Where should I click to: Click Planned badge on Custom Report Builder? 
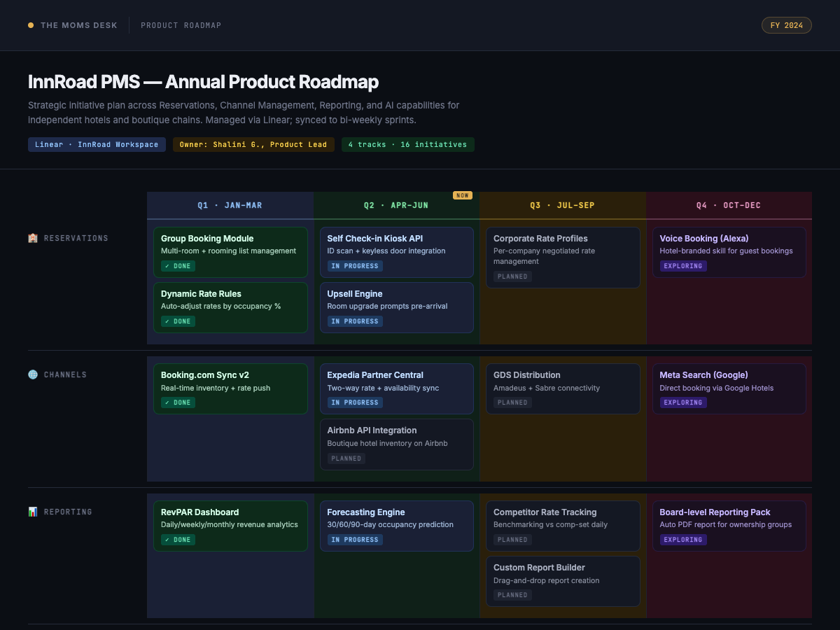coord(512,595)
